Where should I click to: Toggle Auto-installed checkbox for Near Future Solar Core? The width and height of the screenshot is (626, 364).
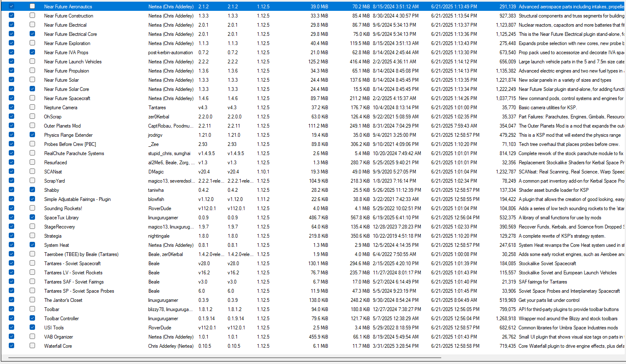pyautogui.click(x=32, y=89)
